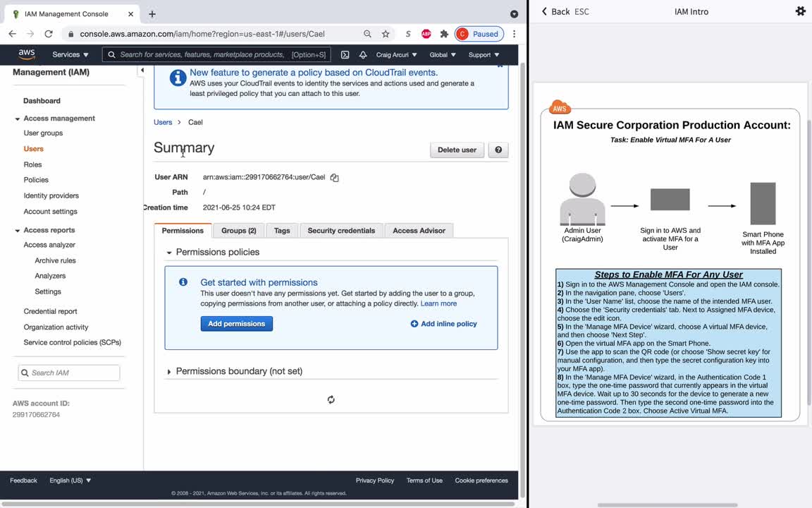Copy the User ARN with copy icon
The width and height of the screenshot is (812, 508).
point(335,178)
